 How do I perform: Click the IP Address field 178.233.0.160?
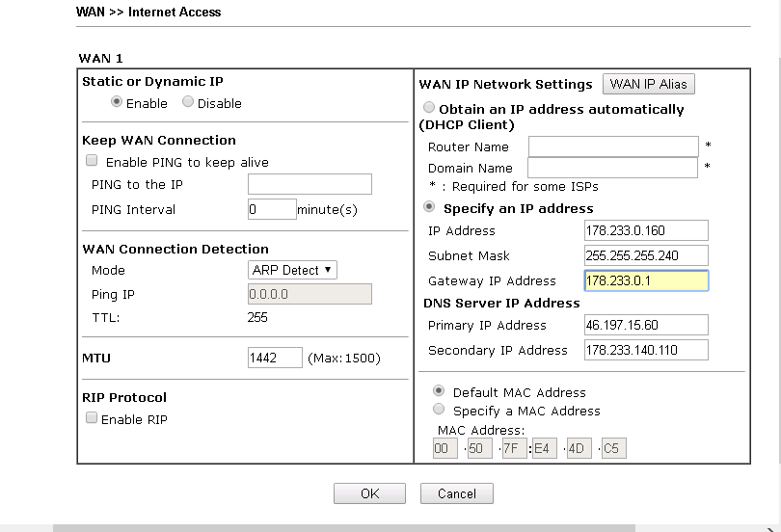tap(646, 230)
